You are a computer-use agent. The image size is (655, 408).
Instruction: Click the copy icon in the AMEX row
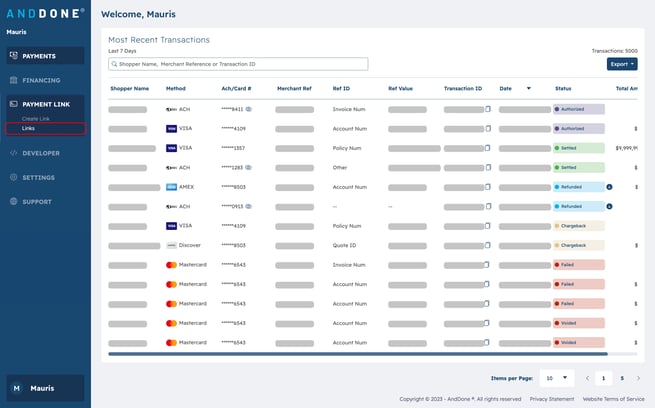tap(488, 187)
